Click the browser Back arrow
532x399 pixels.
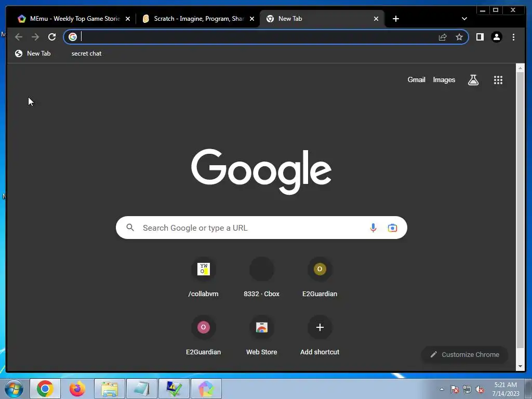(19, 37)
